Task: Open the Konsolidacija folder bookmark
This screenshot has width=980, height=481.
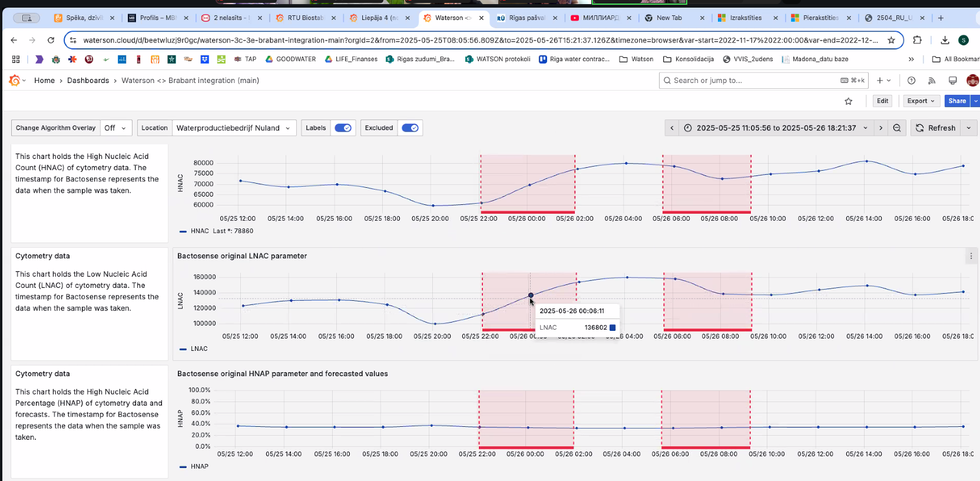Action: click(688, 59)
